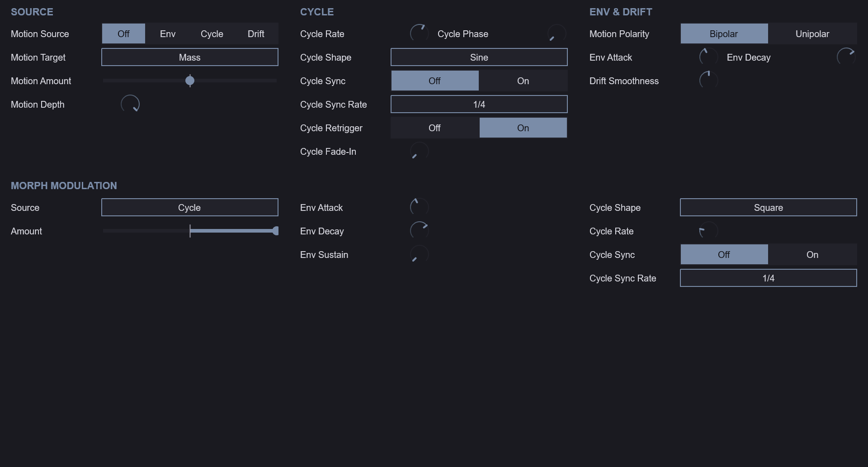Open the Cycle section Cycle Sync Rate dropdown
868x467 pixels.
[x=479, y=104]
